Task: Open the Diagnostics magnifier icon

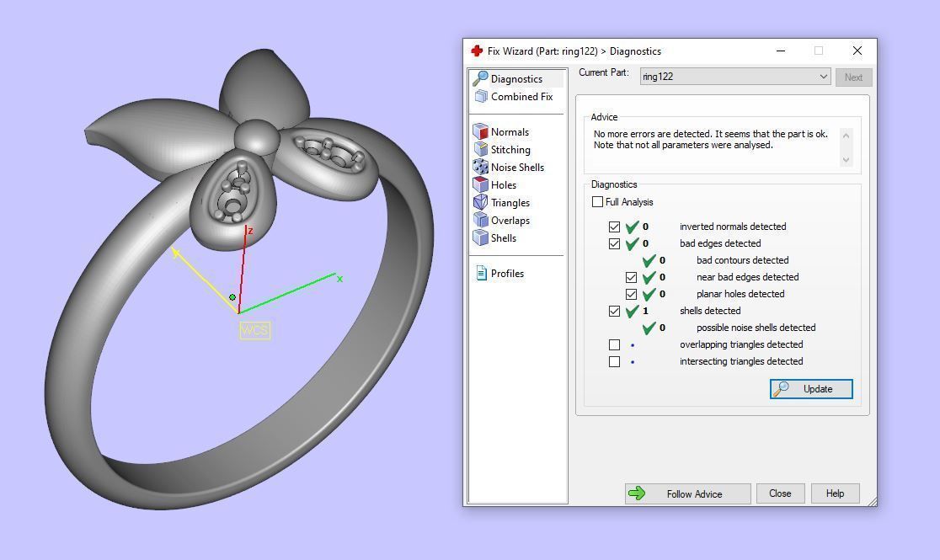Action: pos(480,78)
